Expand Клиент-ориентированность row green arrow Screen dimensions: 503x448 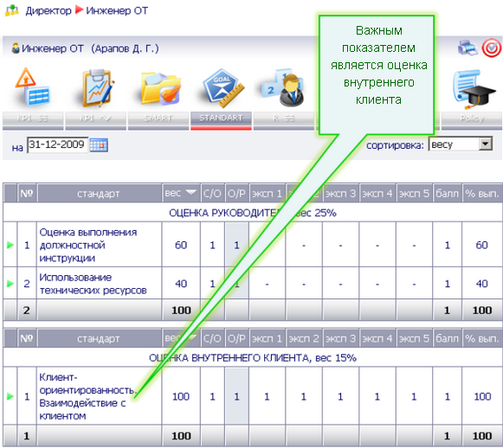click(x=10, y=396)
